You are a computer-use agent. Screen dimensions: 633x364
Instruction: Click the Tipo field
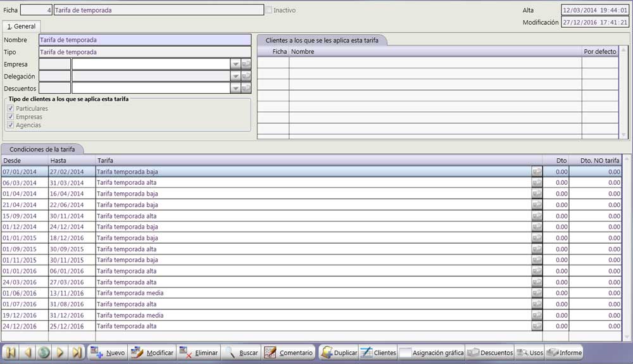(145, 52)
